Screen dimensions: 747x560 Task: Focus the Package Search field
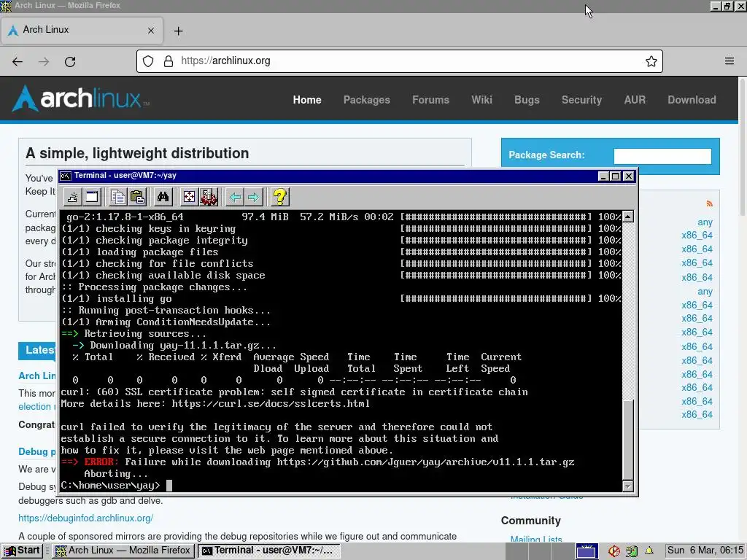(x=662, y=156)
